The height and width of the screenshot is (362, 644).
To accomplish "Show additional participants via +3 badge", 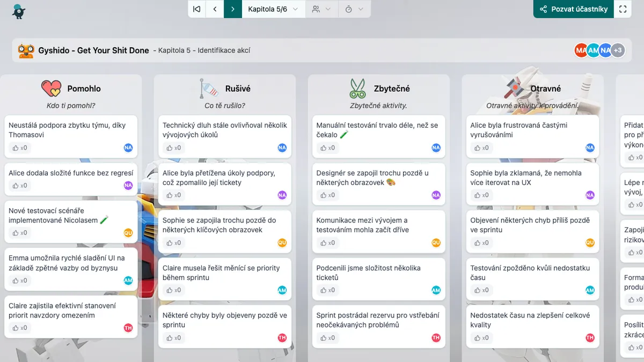I will click(x=618, y=50).
